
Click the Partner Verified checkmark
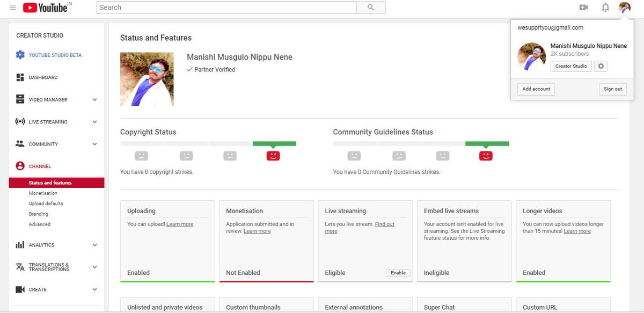pyautogui.click(x=189, y=69)
